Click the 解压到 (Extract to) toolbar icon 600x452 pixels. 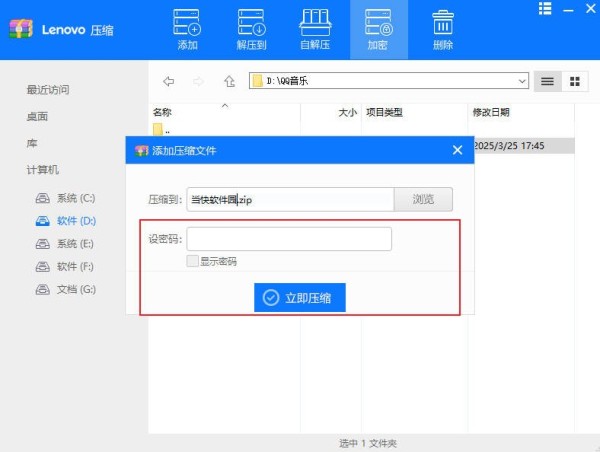coord(251,29)
